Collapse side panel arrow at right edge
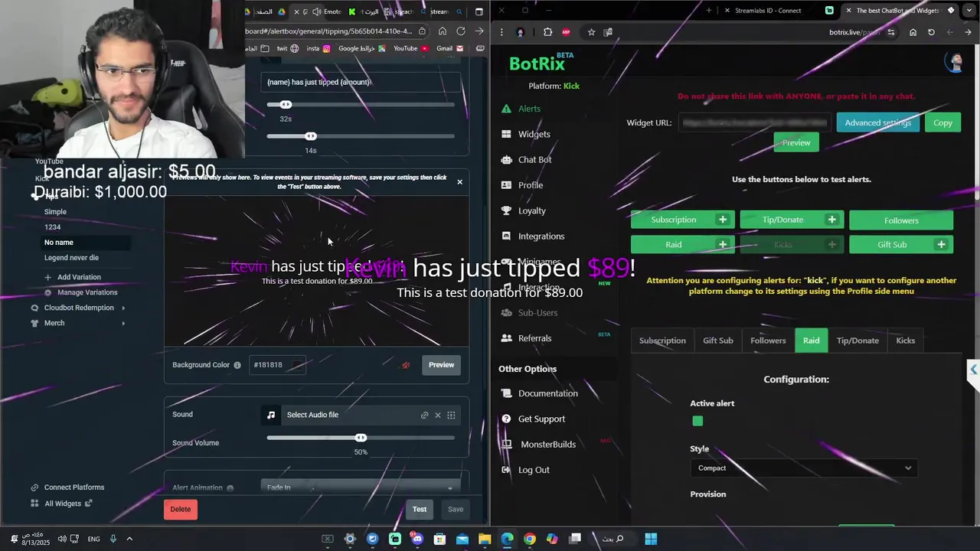Screen dimensions: 980x551 973,370
